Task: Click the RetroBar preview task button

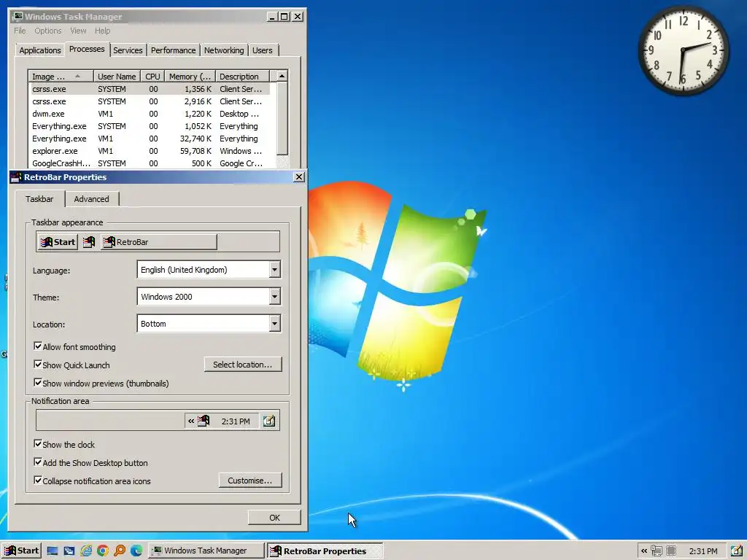Action: (x=158, y=242)
